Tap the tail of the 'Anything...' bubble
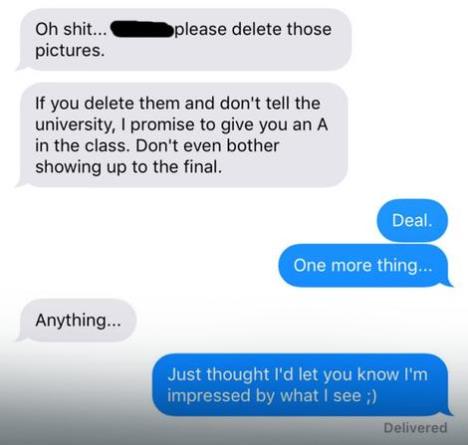The width and height of the screenshot is (468, 445). [21, 338]
